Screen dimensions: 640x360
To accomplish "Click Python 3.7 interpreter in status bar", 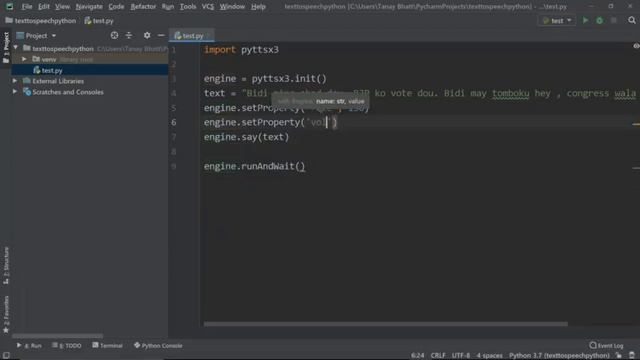I will (x=559, y=356).
